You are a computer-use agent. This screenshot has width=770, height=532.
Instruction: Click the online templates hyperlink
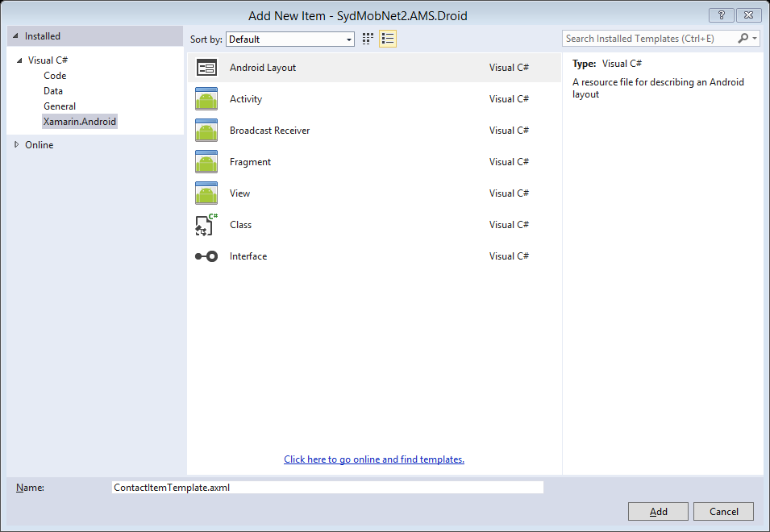pos(374,459)
